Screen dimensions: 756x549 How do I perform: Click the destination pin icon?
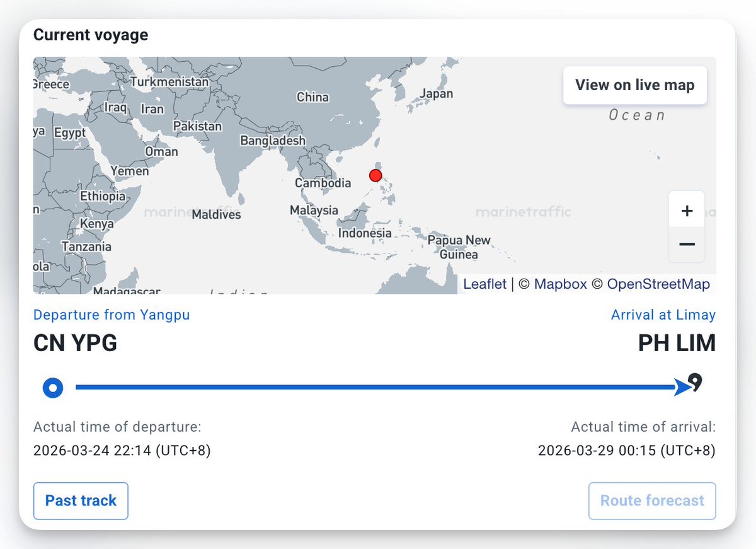[x=694, y=383]
